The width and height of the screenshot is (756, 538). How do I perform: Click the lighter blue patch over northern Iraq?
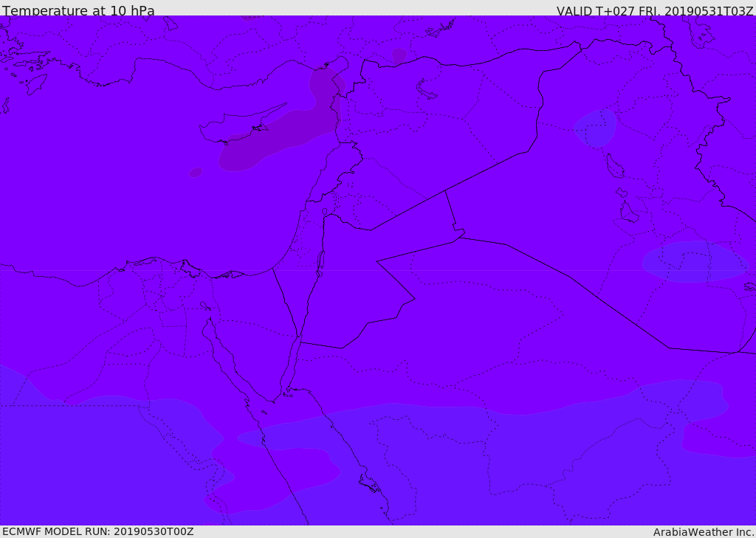click(x=596, y=128)
